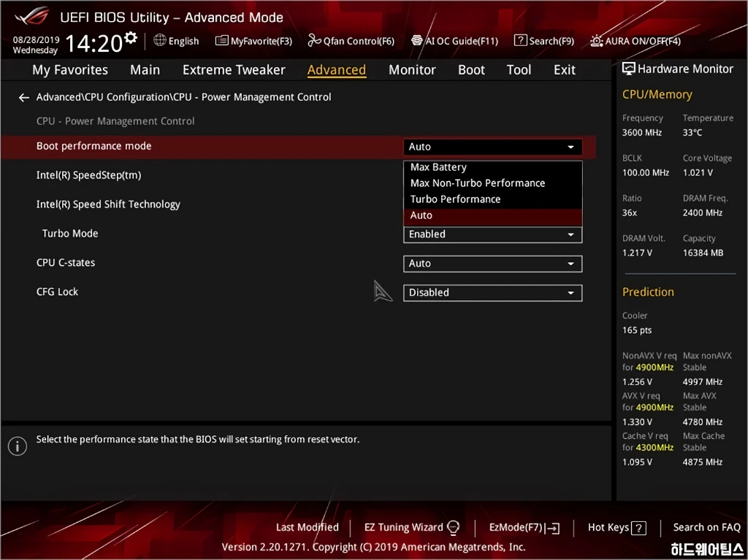This screenshot has height=560, width=748.
Task: Click the Hot Keys question mark box
Action: point(638,528)
